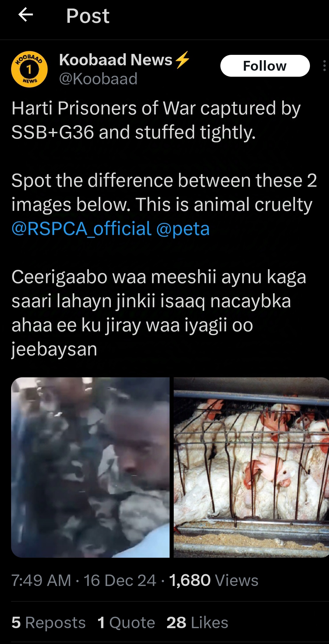The height and width of the screenshot is (644, 329).
Task: Open Koobaad News profile avatar
Action: 29,69
